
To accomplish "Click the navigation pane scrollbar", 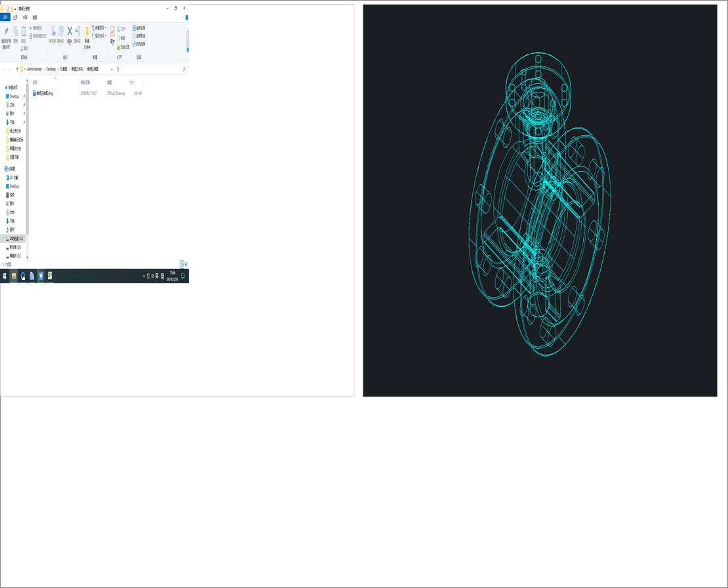I will pyautogui.click(x=28, y=158).
